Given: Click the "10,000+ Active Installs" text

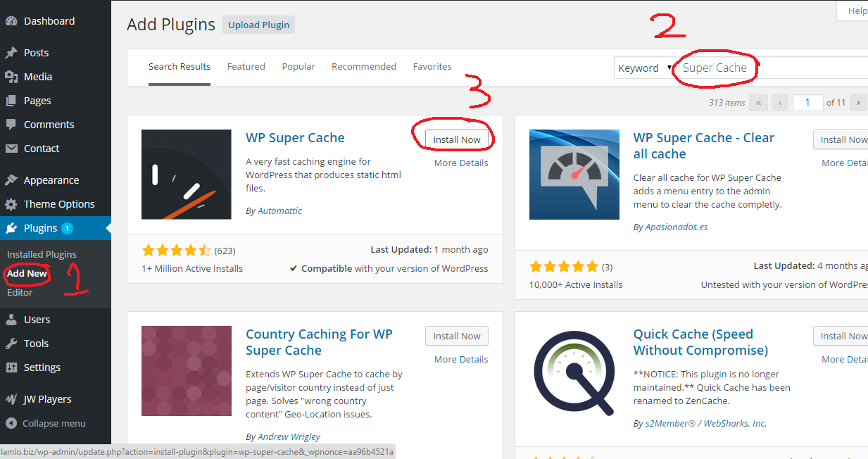Looking at the screenshot, I should pos(576,284).
